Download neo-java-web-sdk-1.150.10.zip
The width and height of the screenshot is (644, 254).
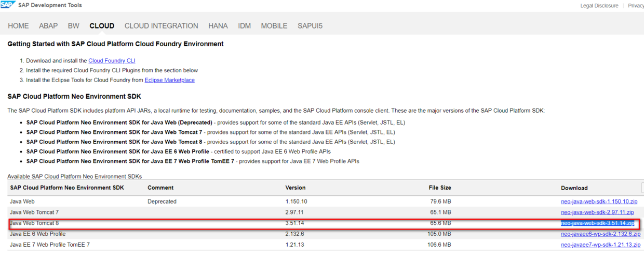599,202
